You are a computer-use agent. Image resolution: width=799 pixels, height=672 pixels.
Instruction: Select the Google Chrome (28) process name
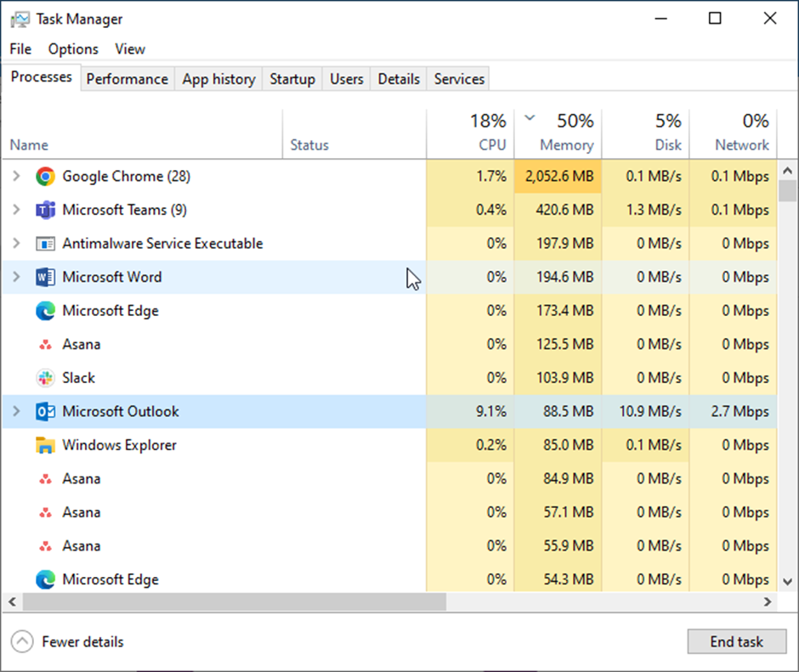(127, 176)
